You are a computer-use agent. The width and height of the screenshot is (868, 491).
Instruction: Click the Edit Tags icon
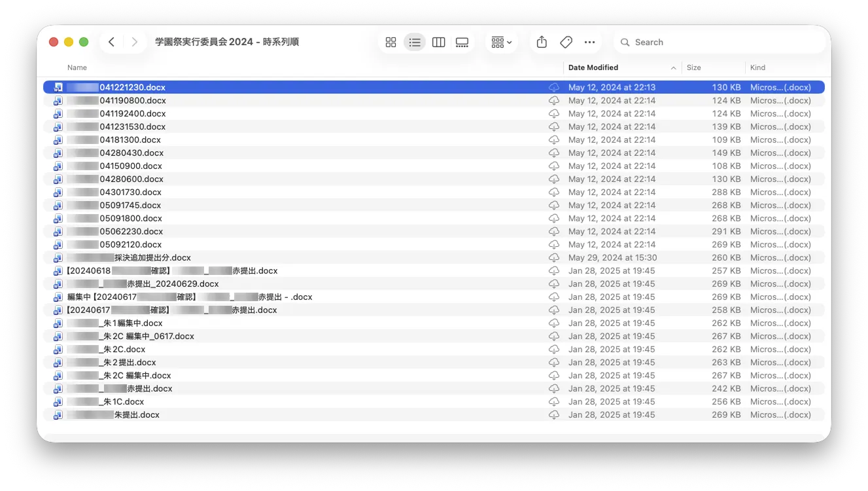566,42
